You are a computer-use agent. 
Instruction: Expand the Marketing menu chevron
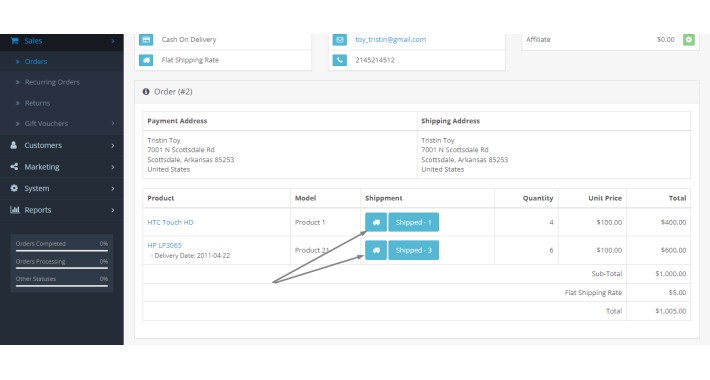pyautogui.click(x=113, y=167)
